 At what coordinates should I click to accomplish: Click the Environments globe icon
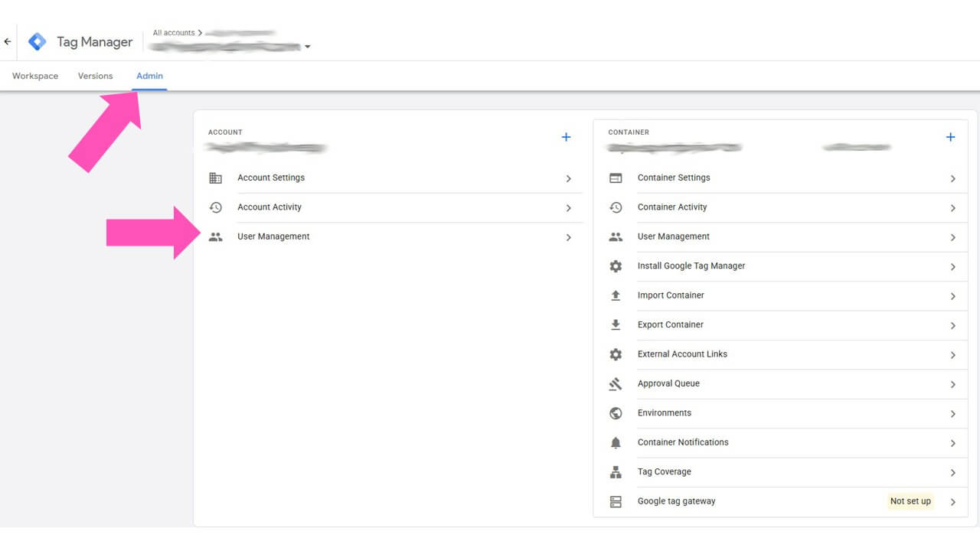[616, 413]
